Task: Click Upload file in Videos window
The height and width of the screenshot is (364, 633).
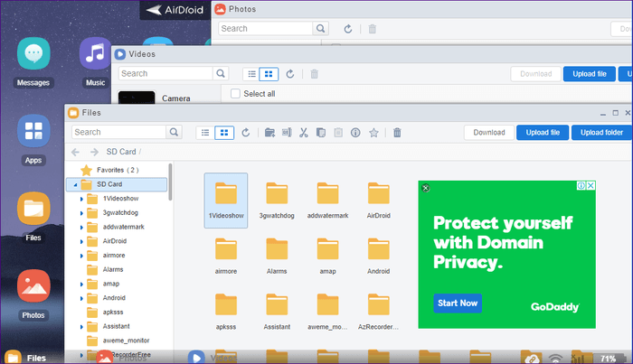Action: coord(590,74)
